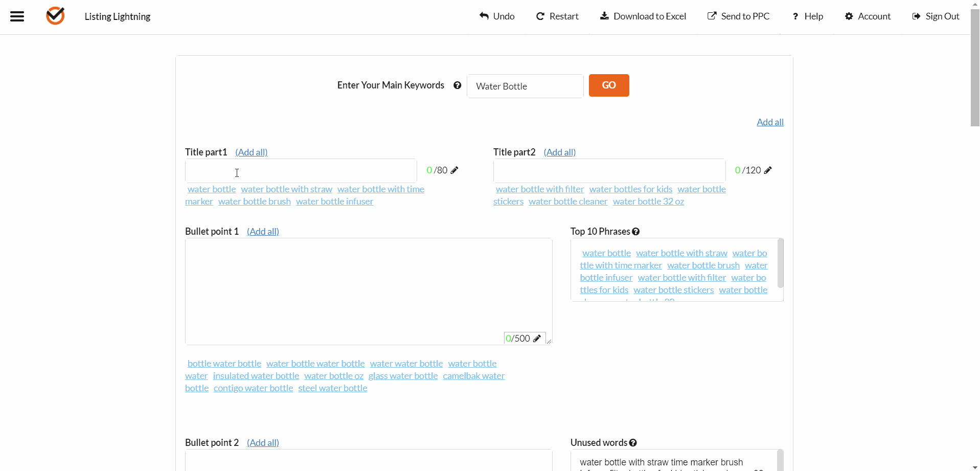Click the checkmark logo icon
980x471 pixels.
point(55,16)
